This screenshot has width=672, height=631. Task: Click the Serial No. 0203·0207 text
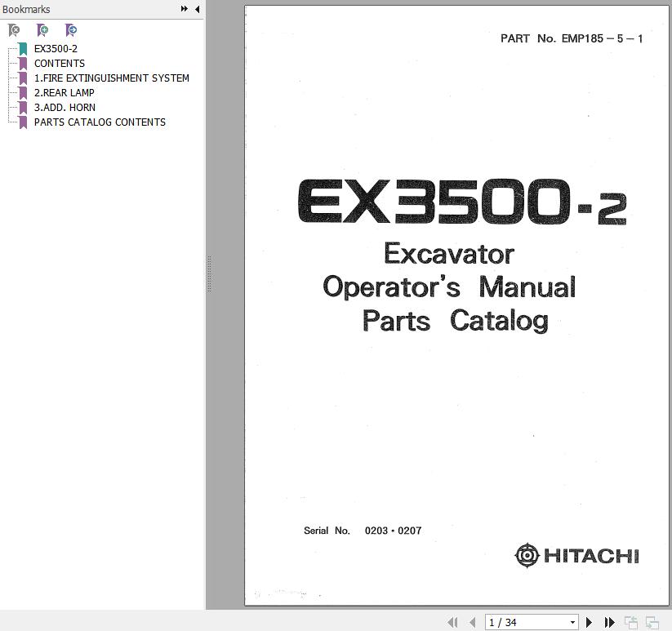point(363,531)
